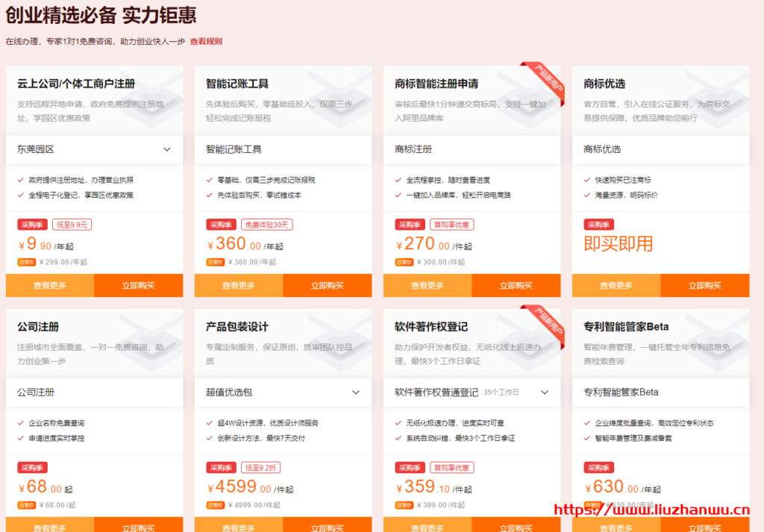The image size is (764, 532).
Task: Click the 即买即用 text on 商标优选
Action: click(618, 244)
